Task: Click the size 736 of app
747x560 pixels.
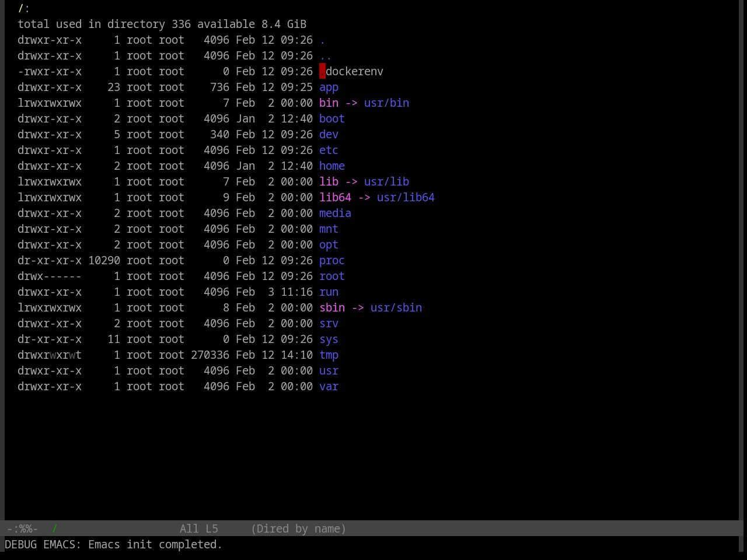Action: point(219,87)
